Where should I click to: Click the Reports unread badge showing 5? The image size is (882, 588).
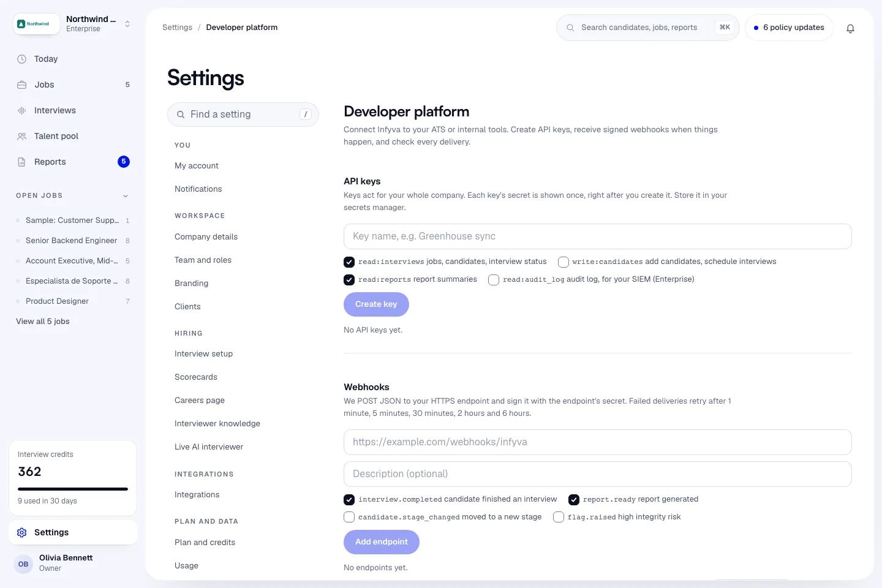(124, 162)
